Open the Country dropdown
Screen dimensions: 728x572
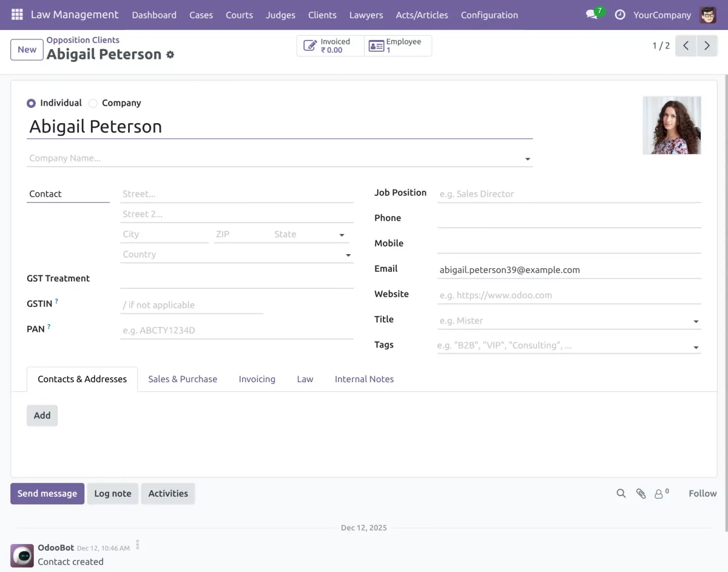pos(348,255)
